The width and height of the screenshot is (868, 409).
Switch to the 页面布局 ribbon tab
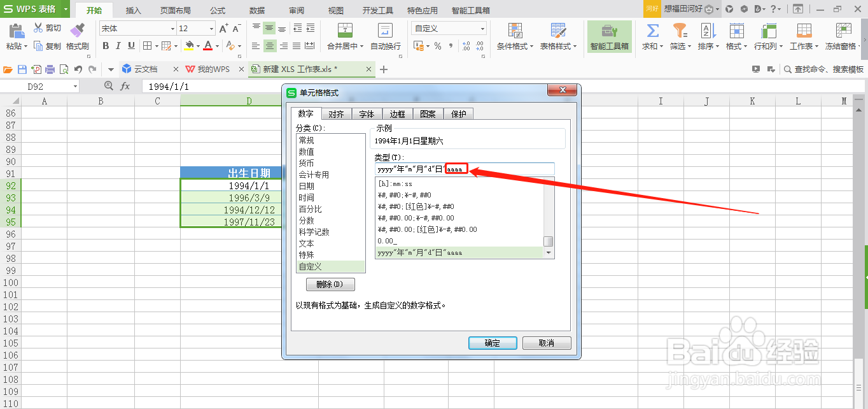coord(175,10)
